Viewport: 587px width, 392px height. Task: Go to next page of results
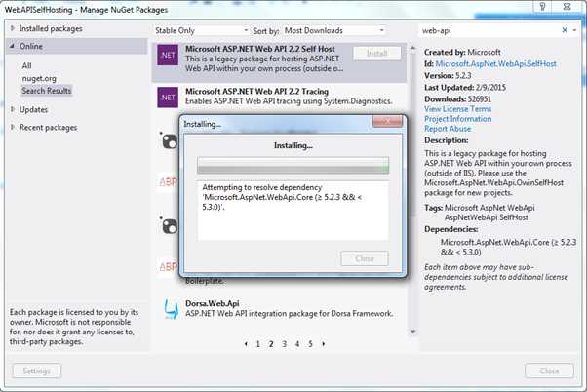(x=324, y=343)
